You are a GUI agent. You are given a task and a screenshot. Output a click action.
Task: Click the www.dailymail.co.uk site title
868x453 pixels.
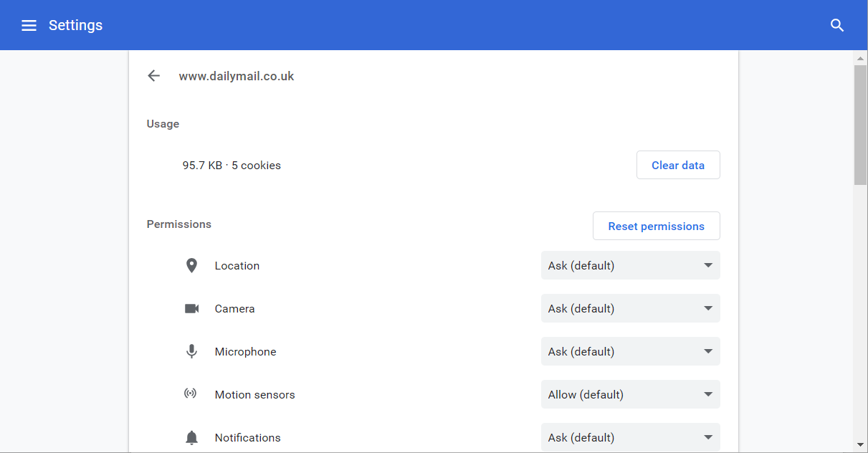[x=237, y=76]
